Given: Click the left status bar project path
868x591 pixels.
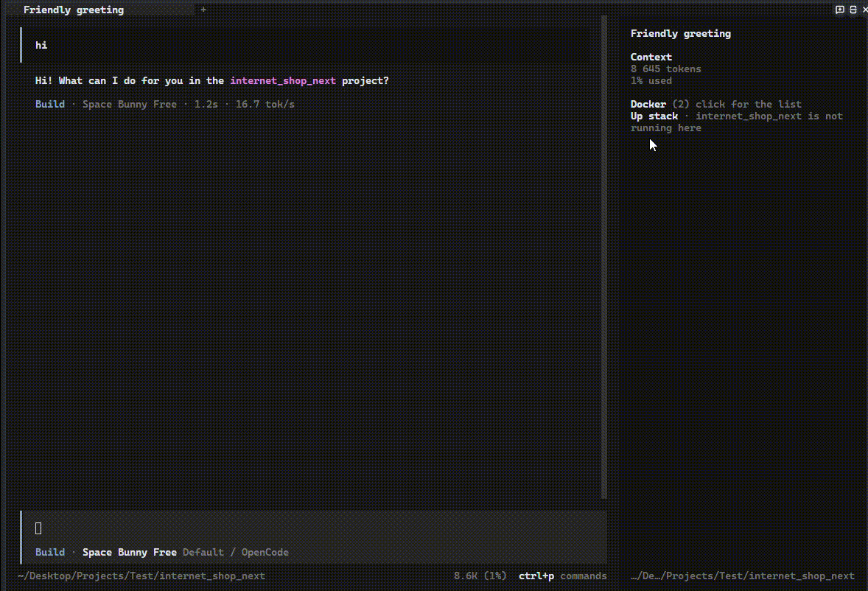Looking at the screenshot, I should (x=141, y=576).
